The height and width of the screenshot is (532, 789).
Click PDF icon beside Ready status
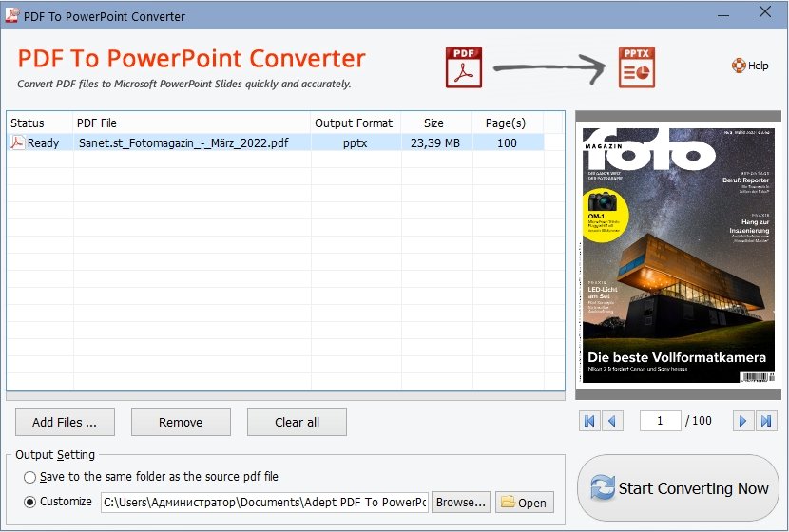point(18,142)
